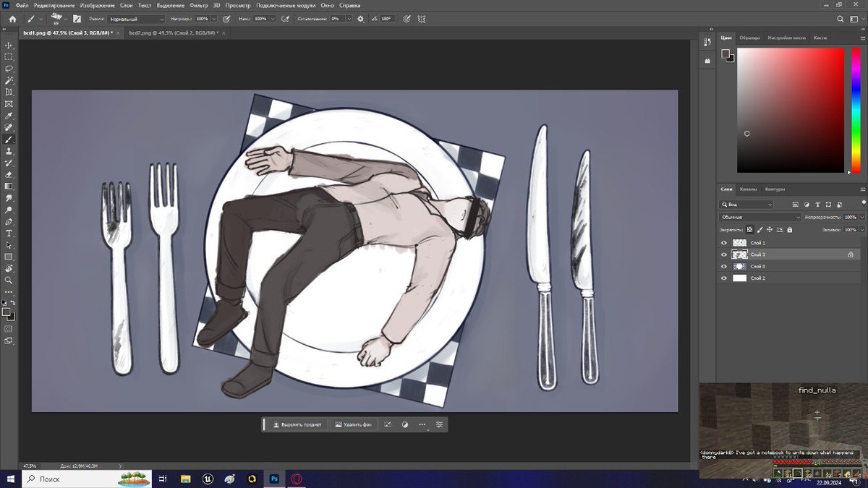Open the Фильтр menu
The width and height of the screenshot is (868, 488).
(x=199, y=5)
